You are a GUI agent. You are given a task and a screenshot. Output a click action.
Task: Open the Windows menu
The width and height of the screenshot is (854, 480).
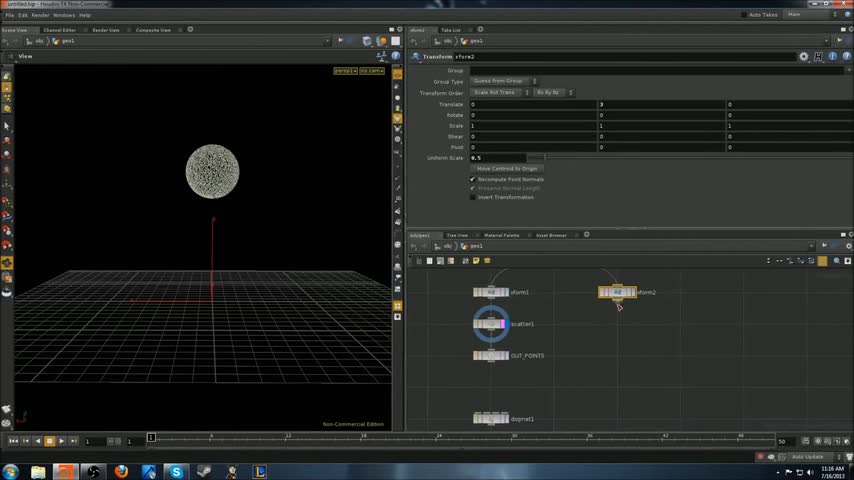(x=64, y=15)
